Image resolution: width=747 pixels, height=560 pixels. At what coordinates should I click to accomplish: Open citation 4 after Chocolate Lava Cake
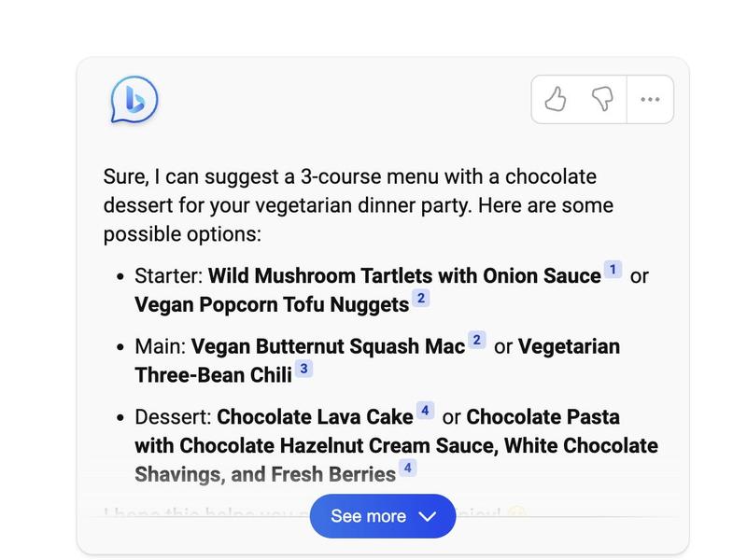click(425, 411)
